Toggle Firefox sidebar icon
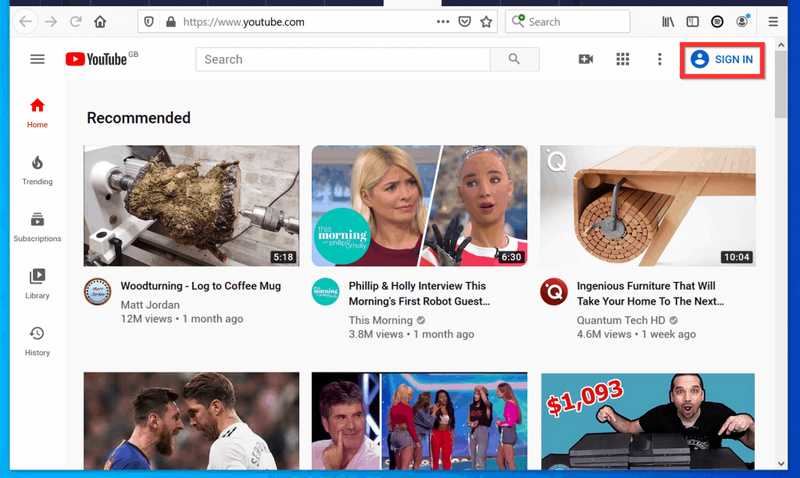 tap(692, 22)
